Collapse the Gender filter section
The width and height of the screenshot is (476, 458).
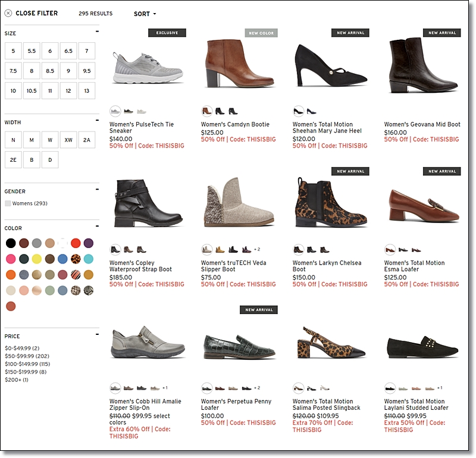click(97, 189)
